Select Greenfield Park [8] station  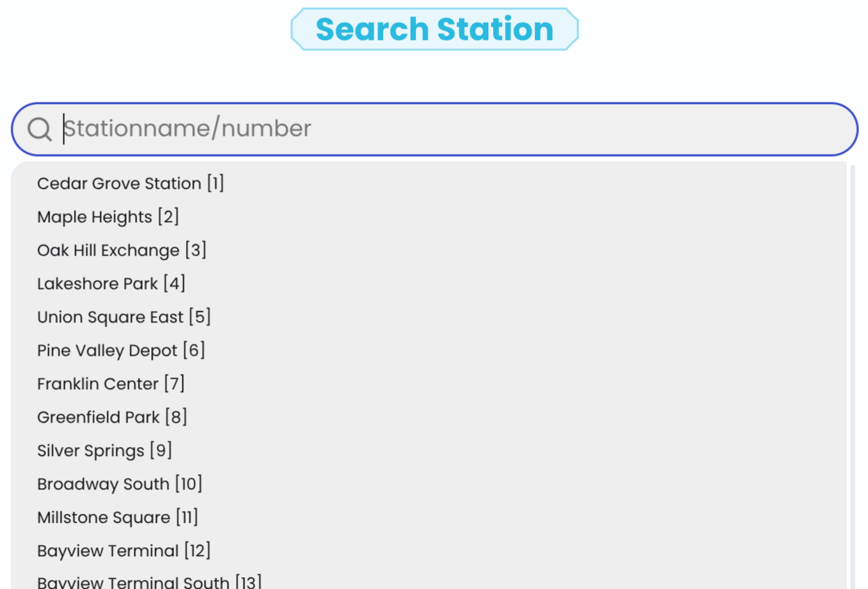(112, 418)
